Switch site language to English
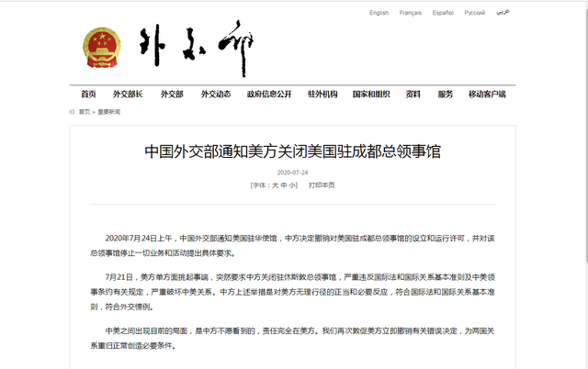 (379, 13)
